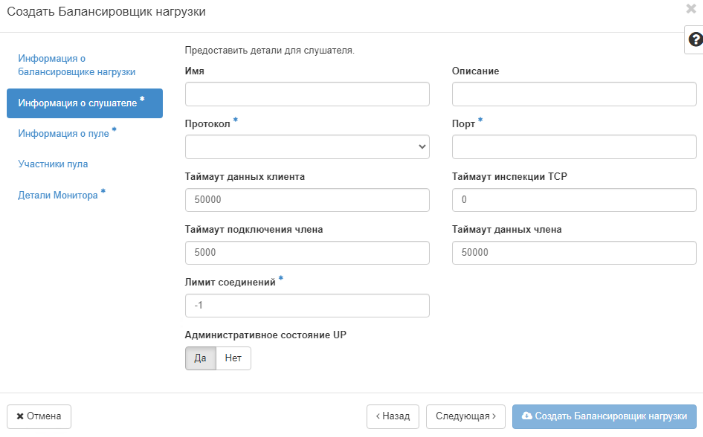Screen dimensions: 703x437
Task: Click the help question mark icon
Action: pos(695,39)
